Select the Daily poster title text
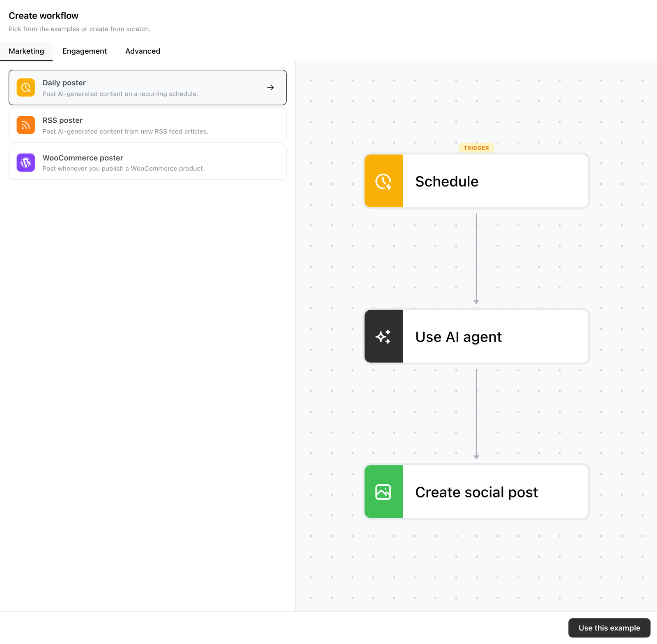This screenshot has width=657, height=644. pos(64,83)
